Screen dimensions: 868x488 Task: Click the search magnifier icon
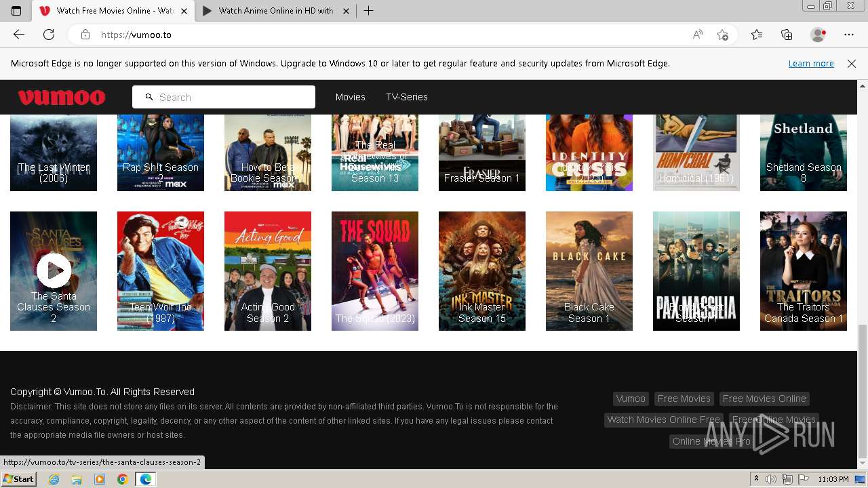point(149,97)
